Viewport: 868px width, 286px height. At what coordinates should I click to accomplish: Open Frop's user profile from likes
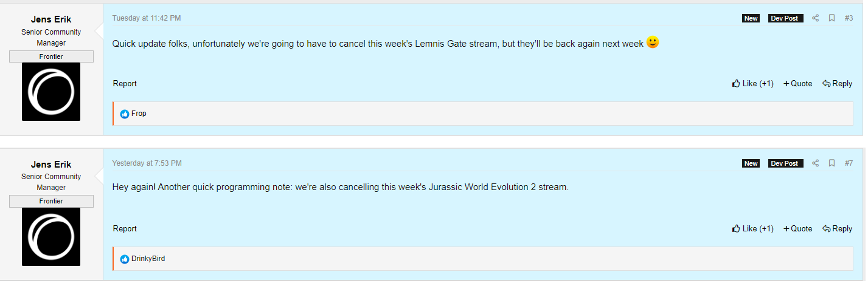[x=139, y=114]
